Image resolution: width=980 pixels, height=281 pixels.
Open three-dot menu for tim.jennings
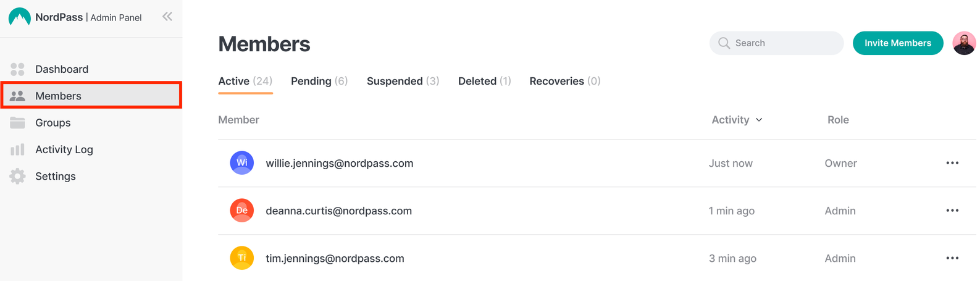coord(952,258)
